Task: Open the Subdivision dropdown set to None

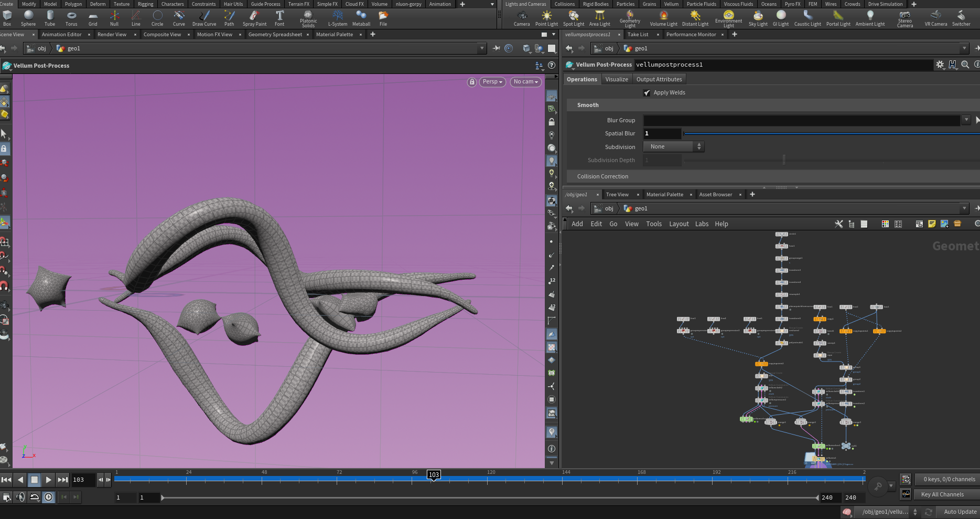Action: pos(674,147)
